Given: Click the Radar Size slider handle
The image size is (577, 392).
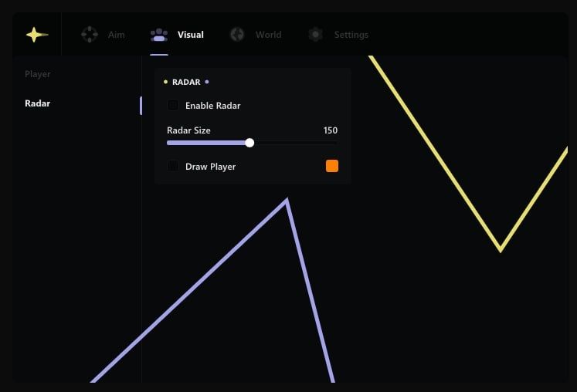Looking at the screenshot, I should 249,143.
